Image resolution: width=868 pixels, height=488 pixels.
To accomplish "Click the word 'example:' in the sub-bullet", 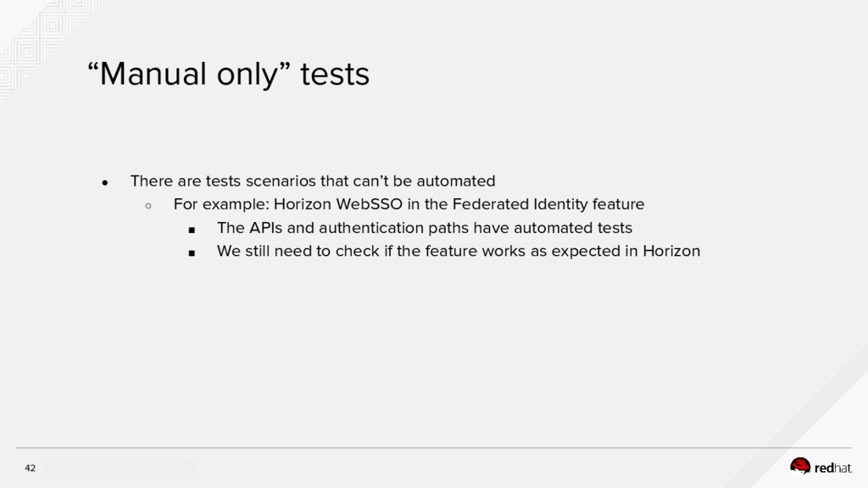I will (x=236, y=205).
